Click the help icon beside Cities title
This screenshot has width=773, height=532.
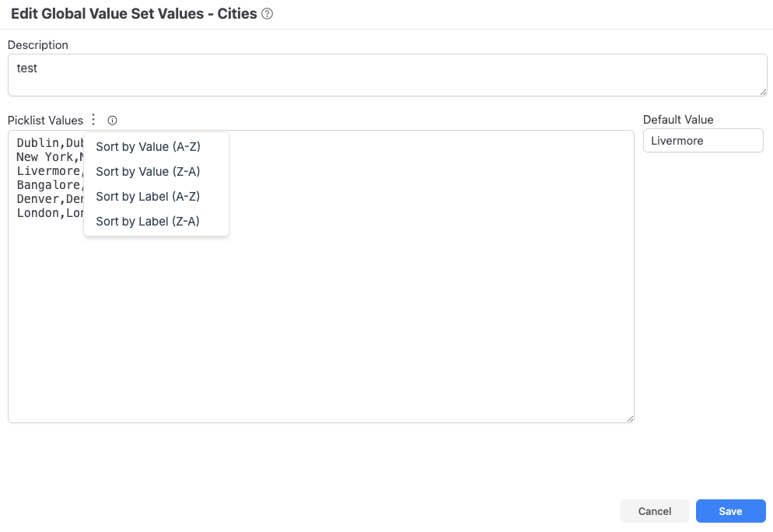coord(268,14)
